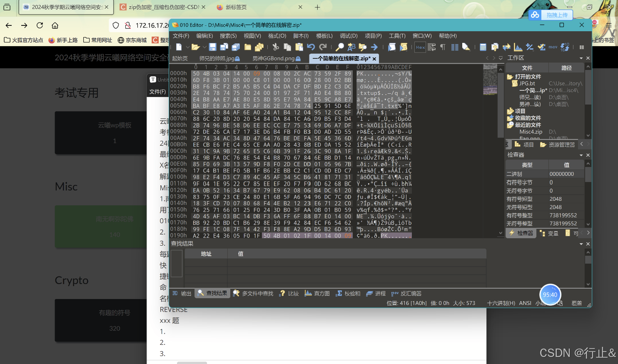This screenshot has width=618, height=364.
Task: Click ANSI encoding in the status bar
Action: point(525,303)
